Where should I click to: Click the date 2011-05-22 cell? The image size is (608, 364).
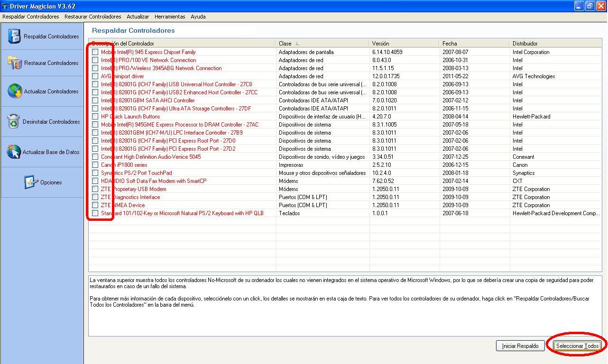click(455, 76)
